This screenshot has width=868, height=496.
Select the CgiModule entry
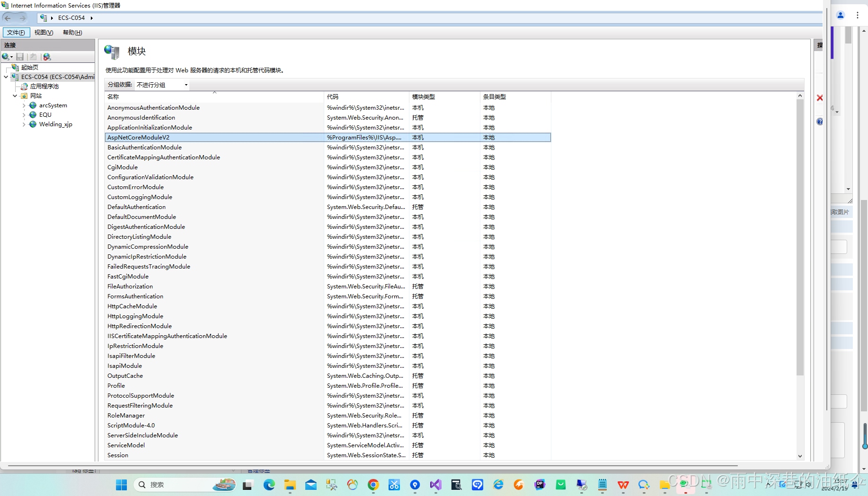click(328, 167)
